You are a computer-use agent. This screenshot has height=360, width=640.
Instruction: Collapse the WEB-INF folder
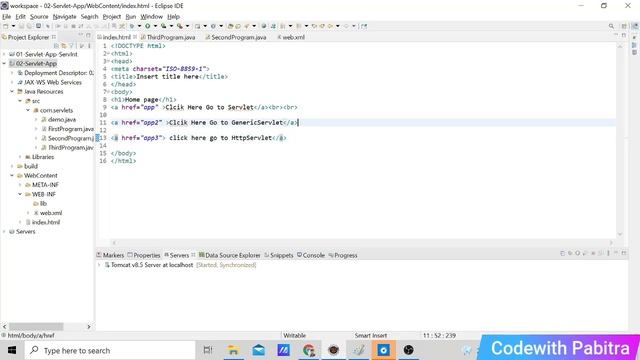click(20, 195)
